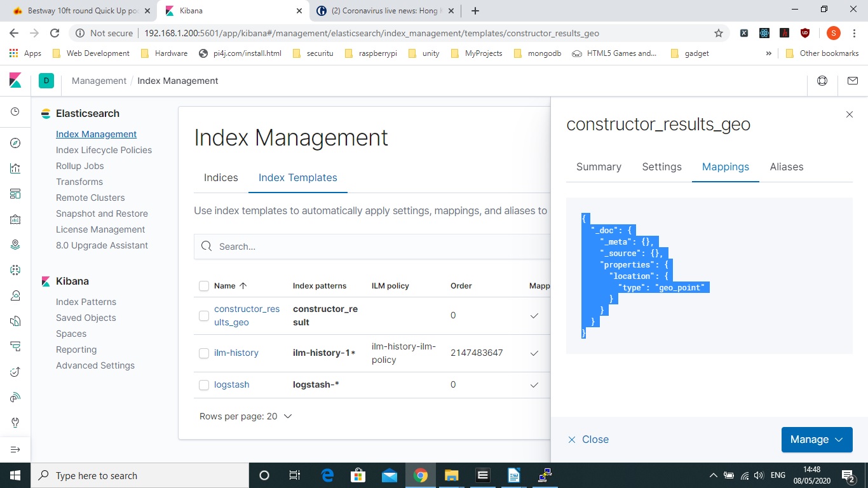Go to Rollup Jobs
Screen dimensions: 868x488
(x=79, y=166)
